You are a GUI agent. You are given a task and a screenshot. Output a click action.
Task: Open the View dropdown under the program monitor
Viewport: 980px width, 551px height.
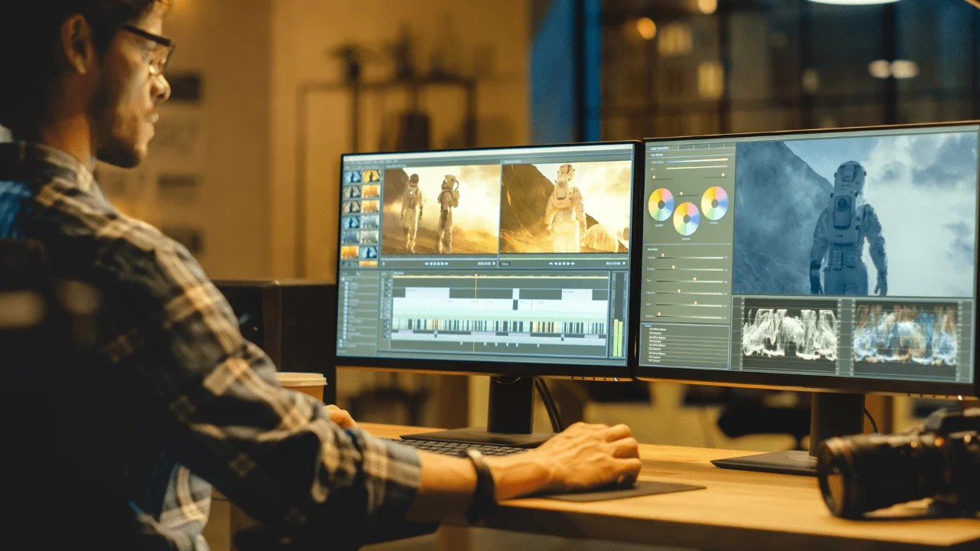[x=505, y=264]
